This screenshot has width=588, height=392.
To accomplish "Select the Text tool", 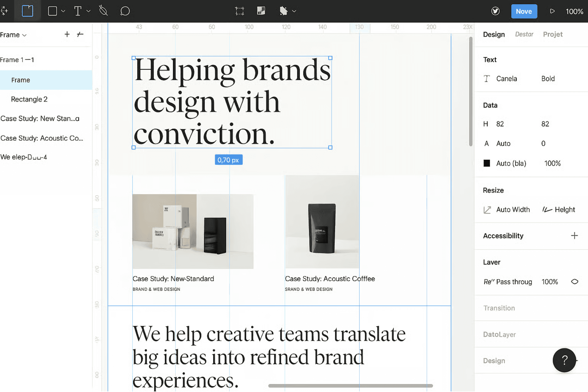I will [78, 11].
